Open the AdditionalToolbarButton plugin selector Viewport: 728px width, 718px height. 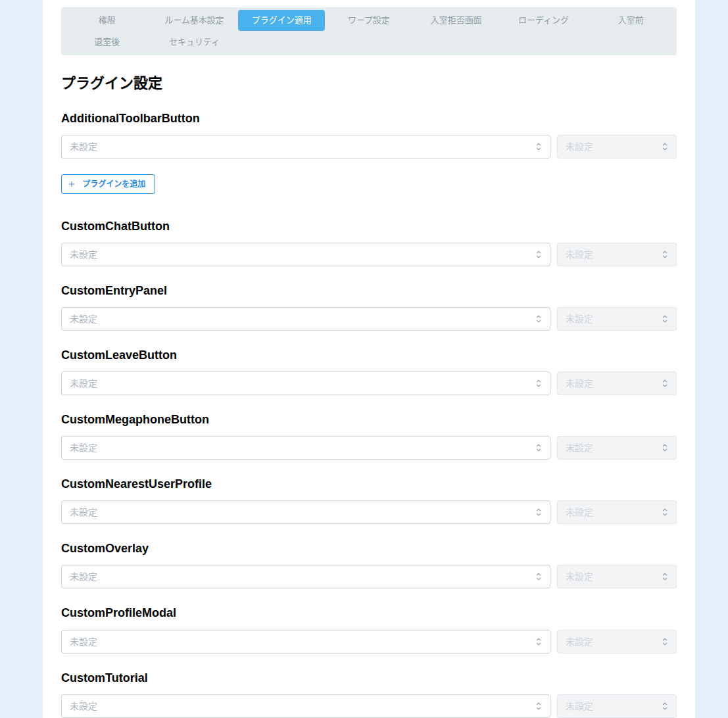[305, 147]
